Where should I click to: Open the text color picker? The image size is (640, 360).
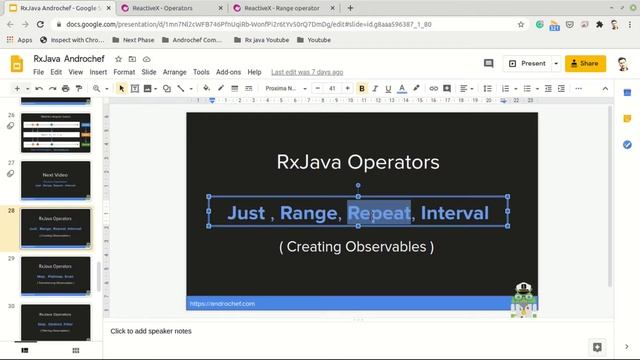click(402, 89)
